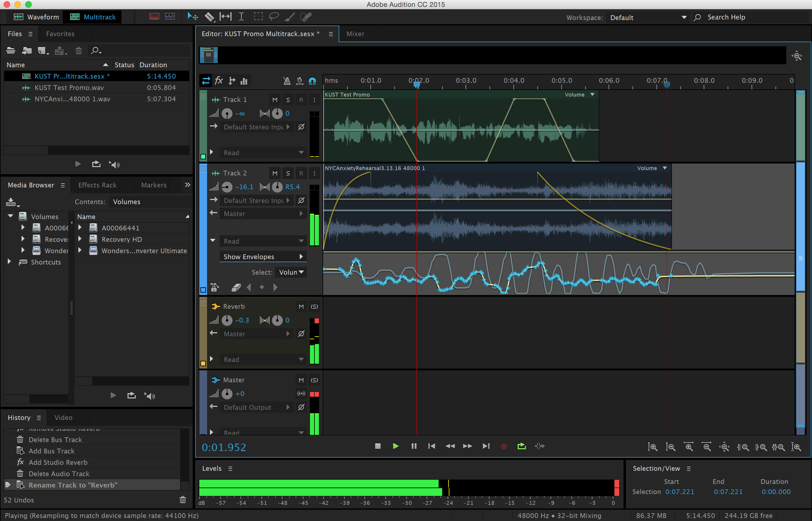This screenshot has height=521, width=812.
Task: Click Clear History trash icon
Action: pyautogui.click(x=183, y=500)
